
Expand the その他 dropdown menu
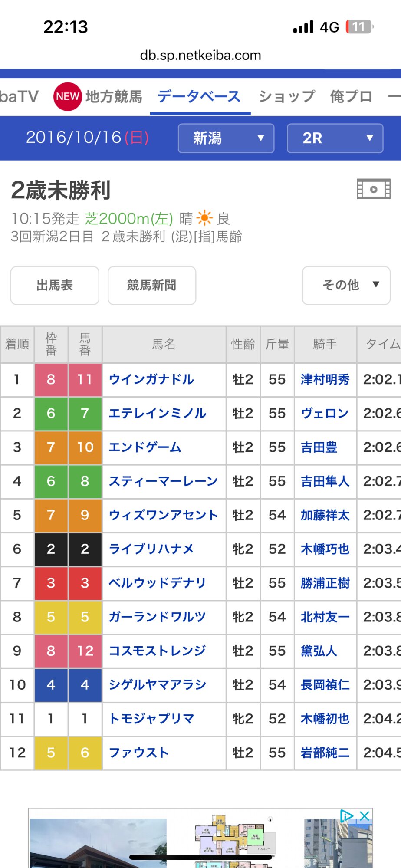346,285
